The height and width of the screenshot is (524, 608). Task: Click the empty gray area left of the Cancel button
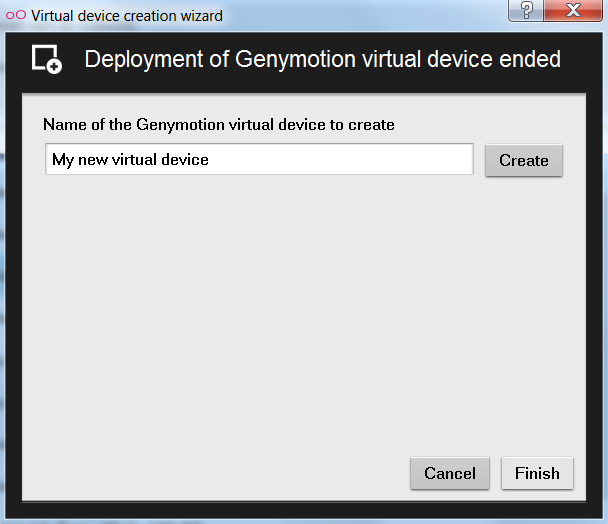pos(220,473)
